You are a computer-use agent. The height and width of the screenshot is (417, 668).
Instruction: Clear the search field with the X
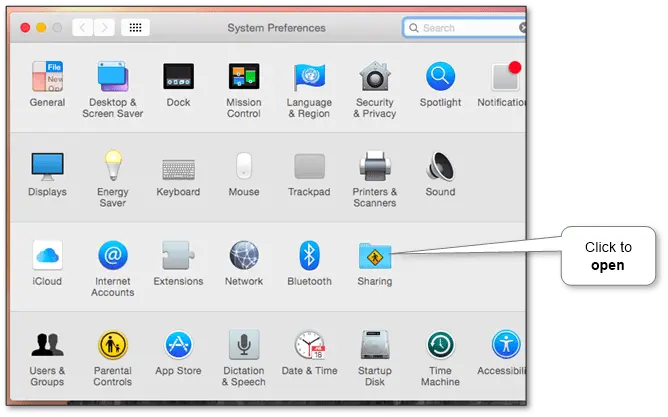(523, 28)
